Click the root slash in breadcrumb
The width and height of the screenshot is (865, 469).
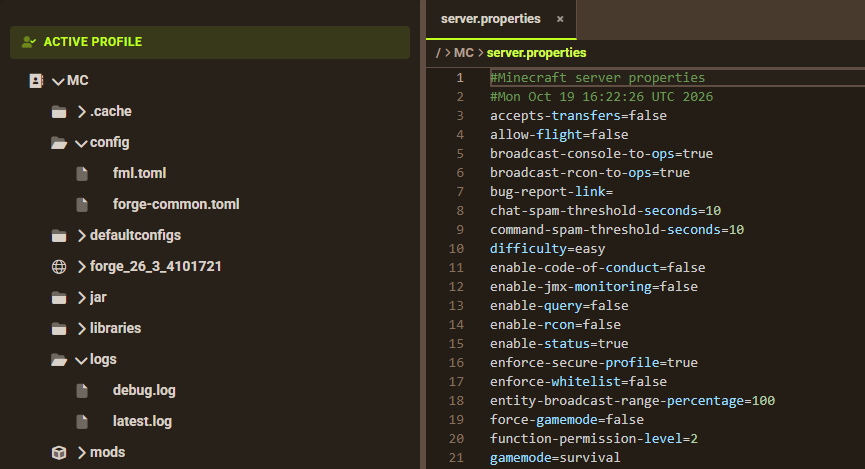click(x=438, y=53)
